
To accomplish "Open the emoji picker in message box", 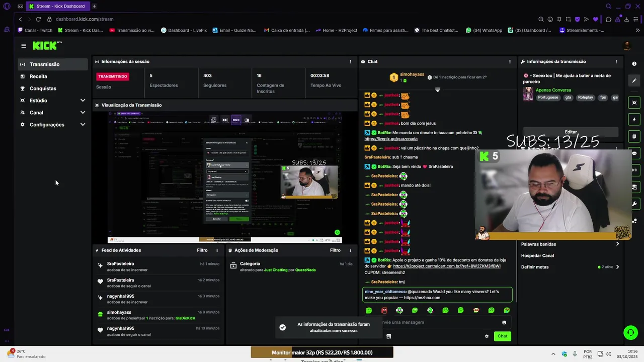I will (x=504, y=322).
